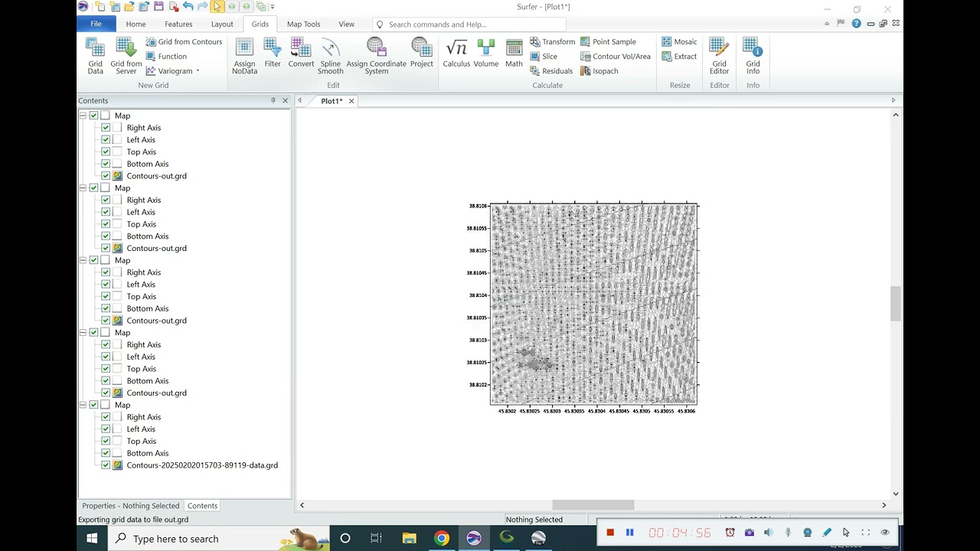Open the Grid Editor

(x=719, y=56)
